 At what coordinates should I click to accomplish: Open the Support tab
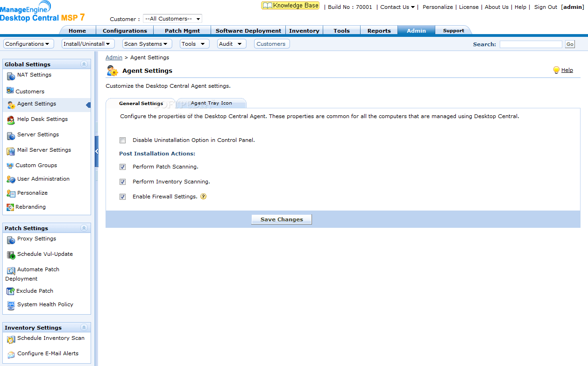(x=453, y=31)
